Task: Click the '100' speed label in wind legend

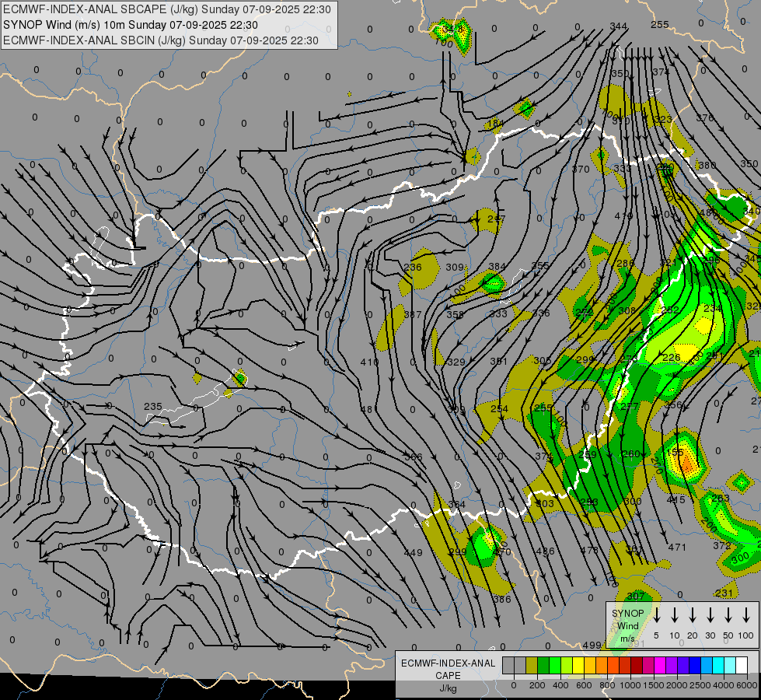Action: click(x=746, y=635)
